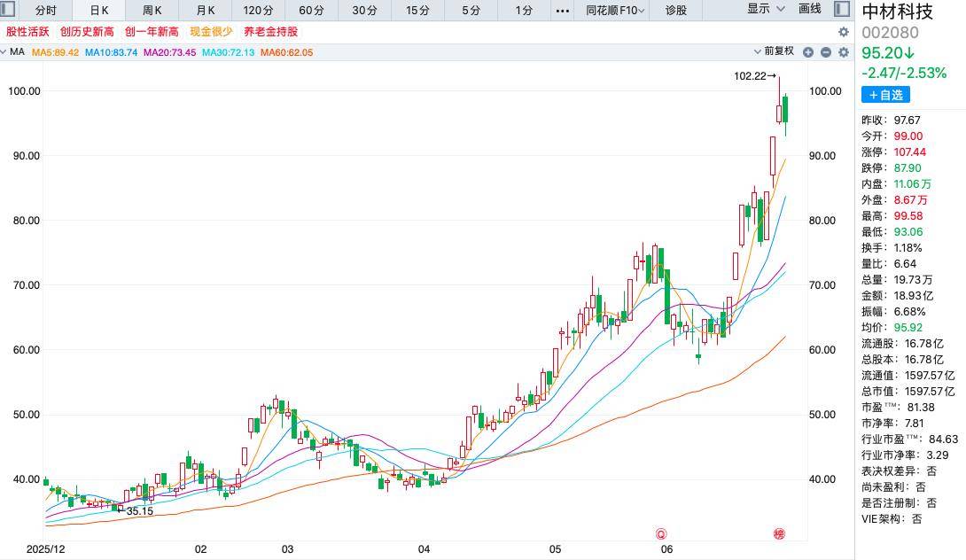Open 诊股 stock diagnosis
Image resolution: width=966 pixels, height=560 pixels.
(x=676, y=11)
